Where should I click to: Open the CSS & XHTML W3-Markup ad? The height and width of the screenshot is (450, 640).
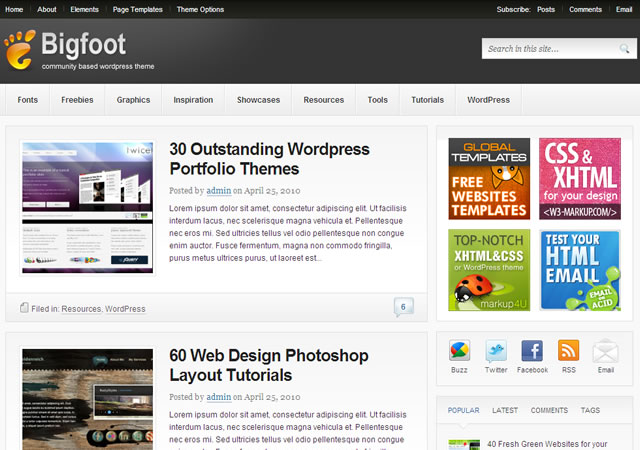pyautogui.click(x=580, y=179)
